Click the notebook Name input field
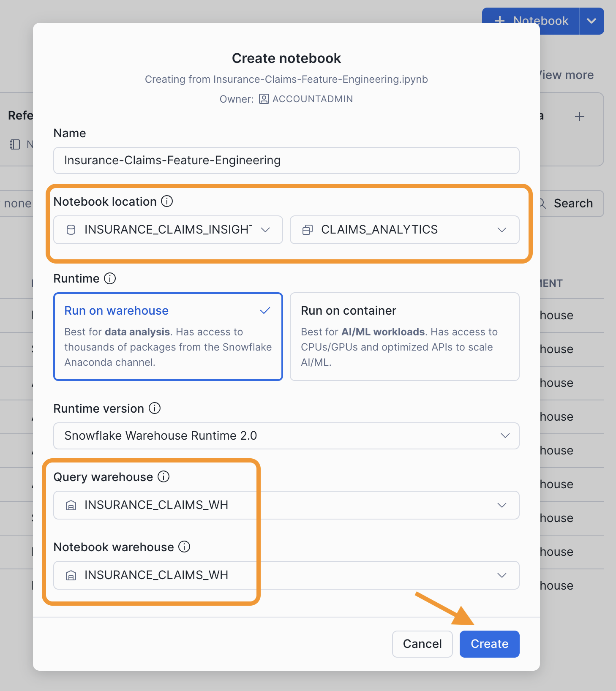Screen dimensions: 616x691 point(286,161)
